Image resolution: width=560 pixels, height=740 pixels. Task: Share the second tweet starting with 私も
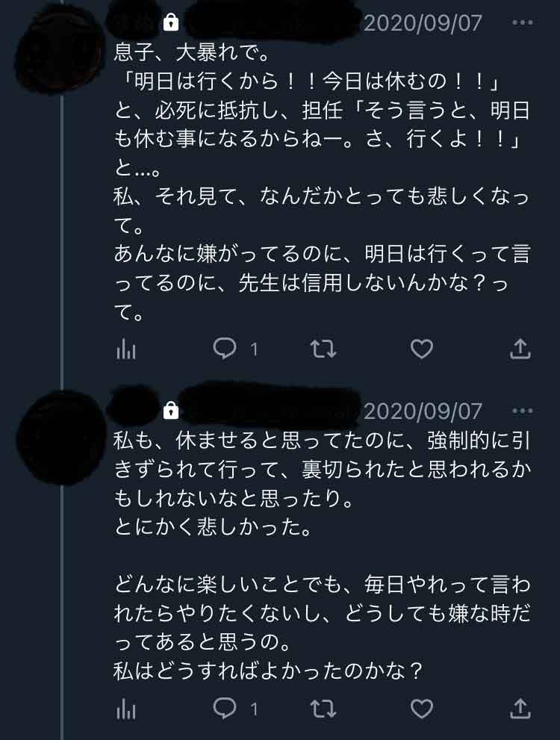click(520, 709)
